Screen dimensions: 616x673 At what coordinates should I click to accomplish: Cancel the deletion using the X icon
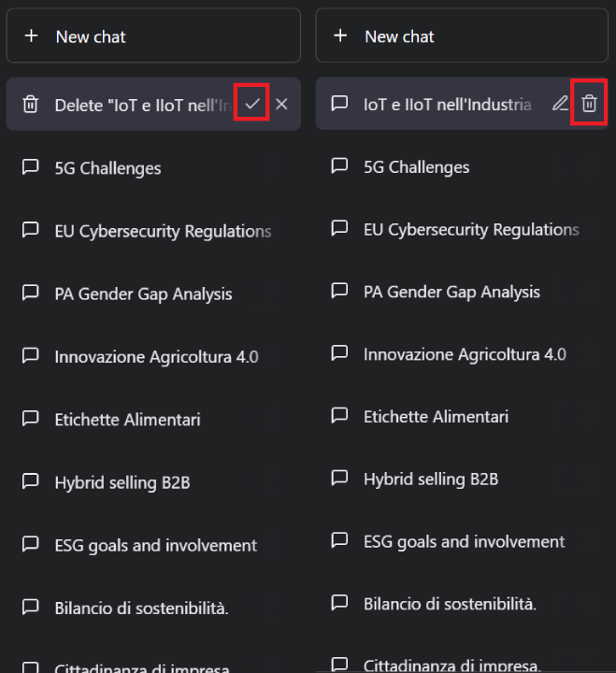(x=281, y=104)
